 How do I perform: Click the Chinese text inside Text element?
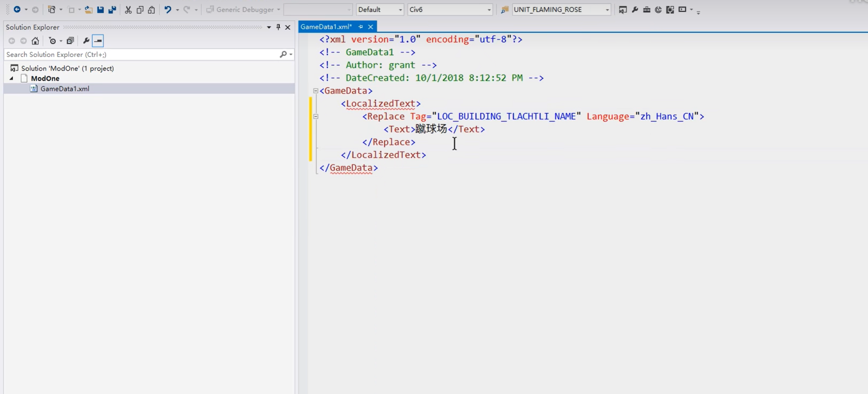coord(431,129)
